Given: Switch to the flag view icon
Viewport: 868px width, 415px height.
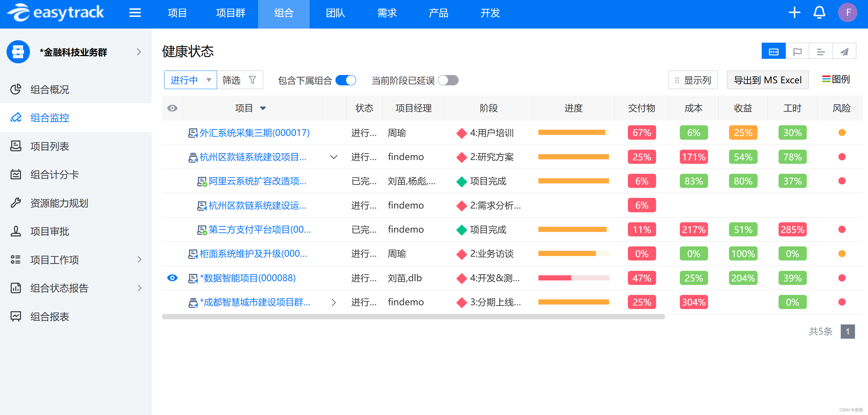Looking at the screenshot, I should (797, 51).
